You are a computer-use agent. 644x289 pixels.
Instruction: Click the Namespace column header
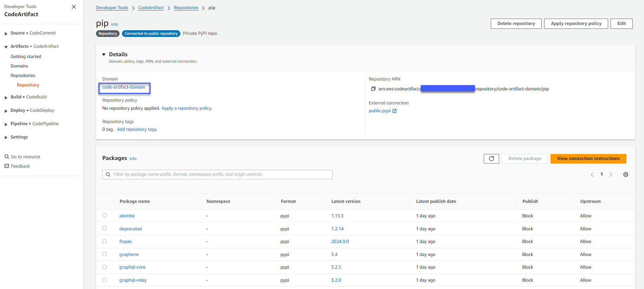218,201
